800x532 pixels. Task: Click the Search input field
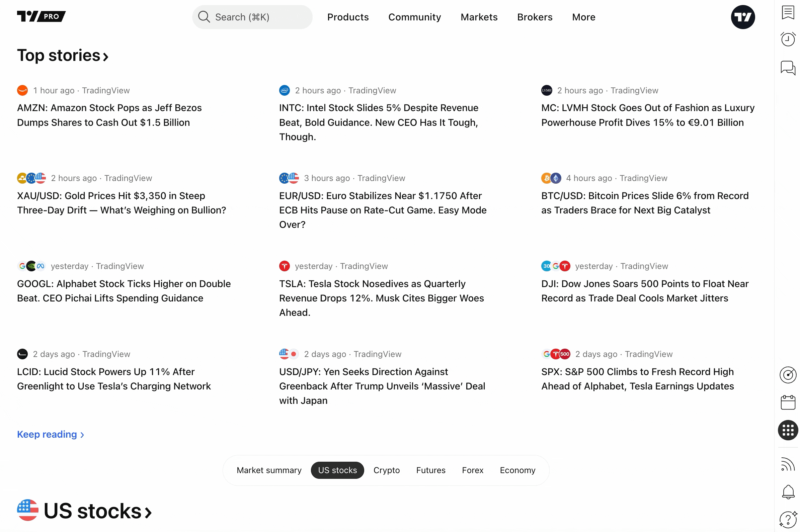coord(252,17)
